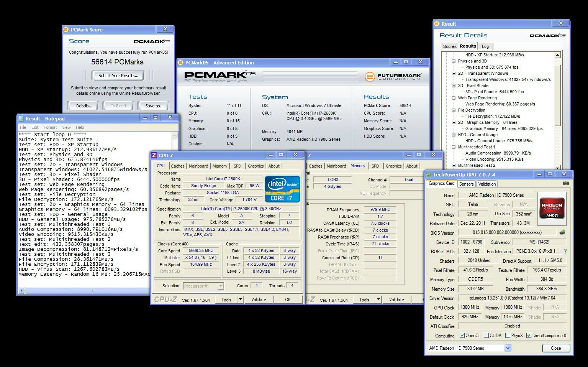Click the Result Details vertical scrollbar thumb
The image size is (588, 367).
[558, 95]
